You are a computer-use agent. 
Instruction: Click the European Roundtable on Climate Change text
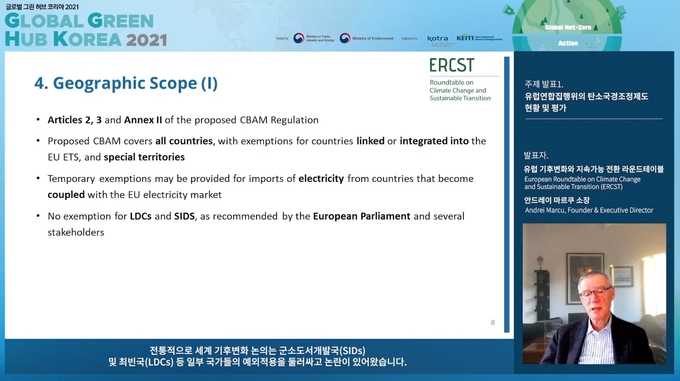click(582, 179)
